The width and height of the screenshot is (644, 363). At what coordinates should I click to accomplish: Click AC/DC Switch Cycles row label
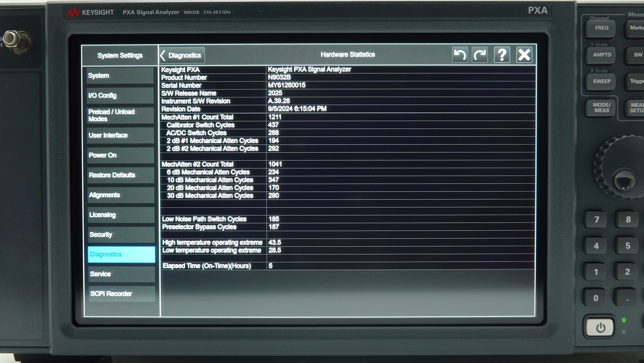196,133
